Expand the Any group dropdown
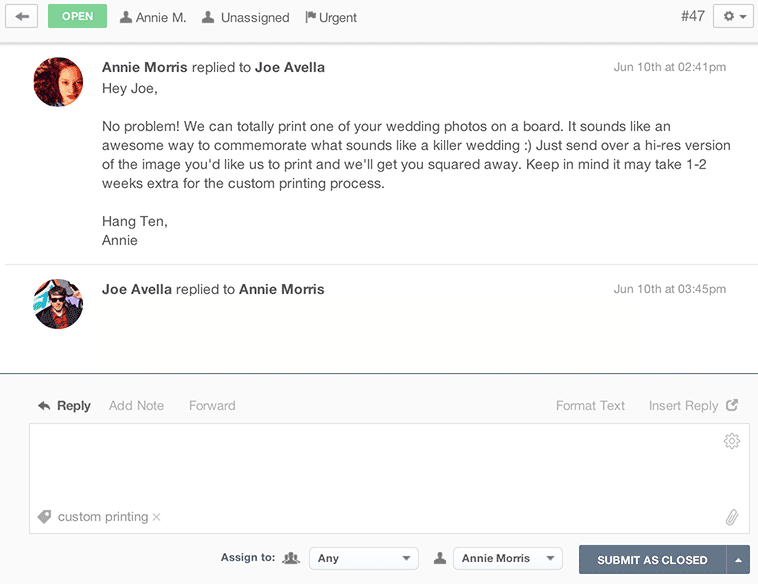This screenshot has width=758, height=584. tap(363, 559)
